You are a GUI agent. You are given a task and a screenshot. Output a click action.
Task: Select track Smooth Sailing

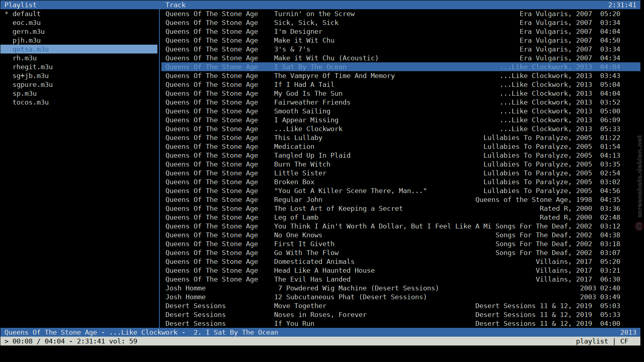(x=401, y=111)
